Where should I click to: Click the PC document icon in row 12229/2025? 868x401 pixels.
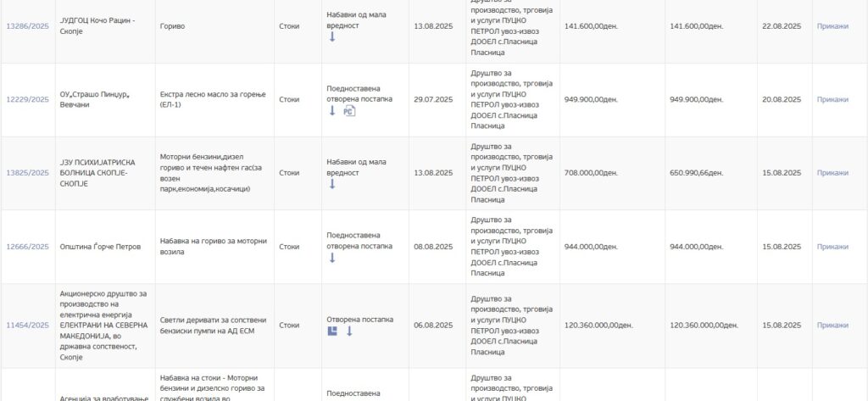[x=349, y=111]
